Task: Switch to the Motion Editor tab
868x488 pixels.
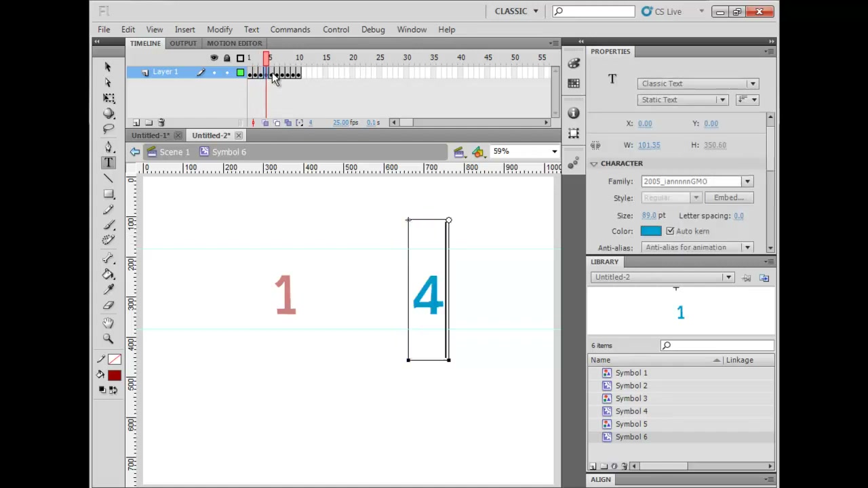Action: tap(234, 43)
